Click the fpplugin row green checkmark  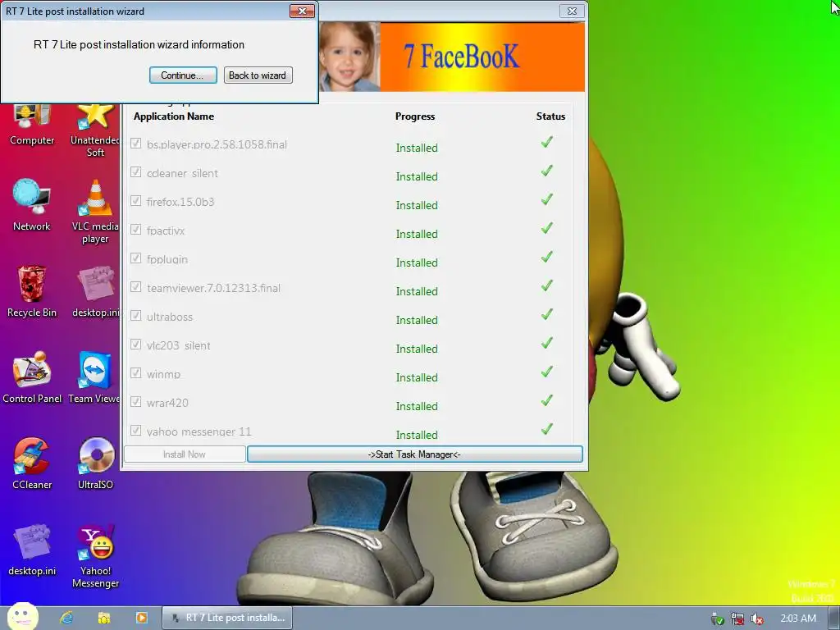coord(546,257)
